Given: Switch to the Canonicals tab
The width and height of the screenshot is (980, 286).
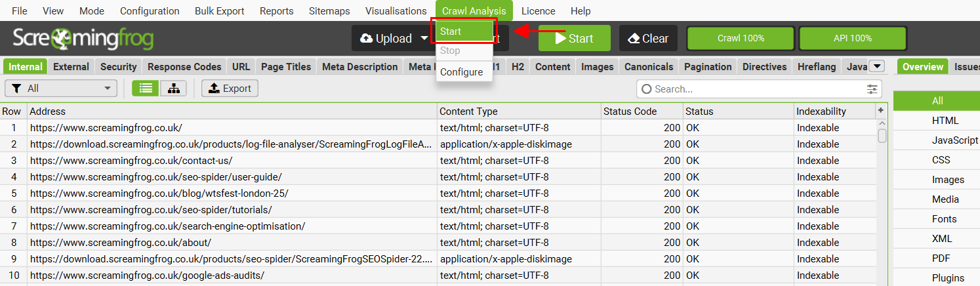Looking at the screenshot, I should pyautogui.click(x=649, y=67).
